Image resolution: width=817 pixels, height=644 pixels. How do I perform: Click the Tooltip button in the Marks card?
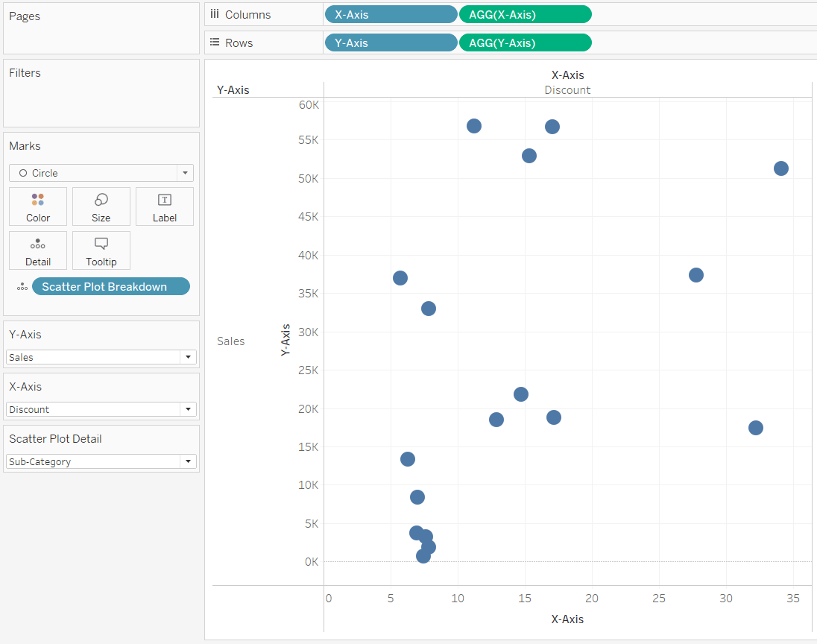[x=101, y=250]
